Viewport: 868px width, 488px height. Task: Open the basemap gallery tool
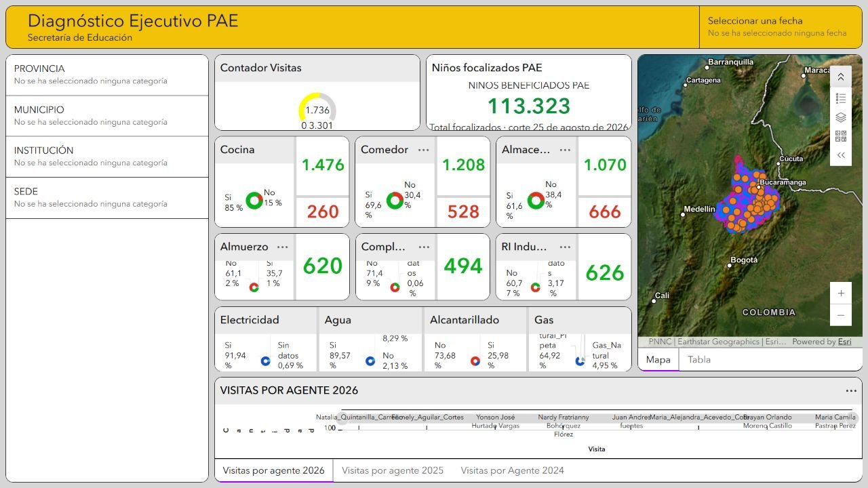841,136
